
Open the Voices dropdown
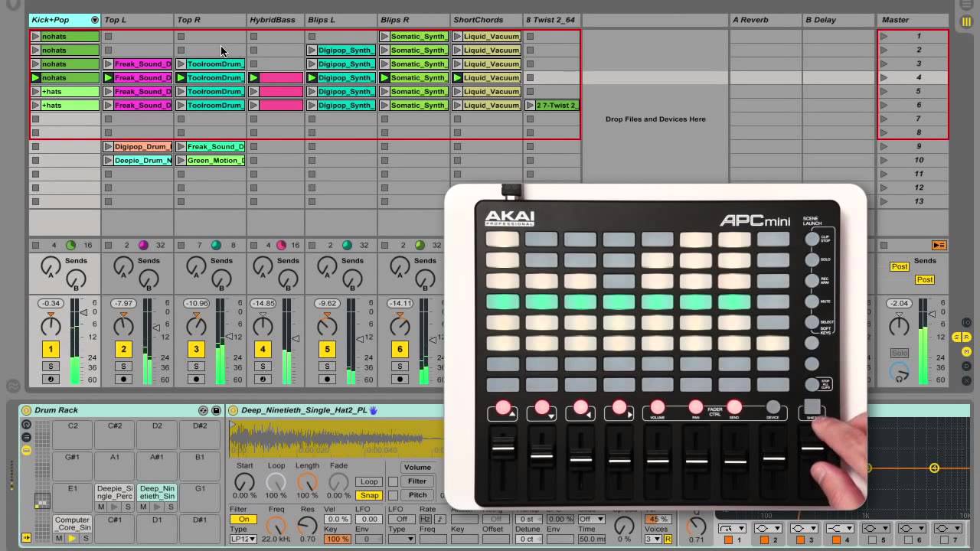tap(652, 540)
